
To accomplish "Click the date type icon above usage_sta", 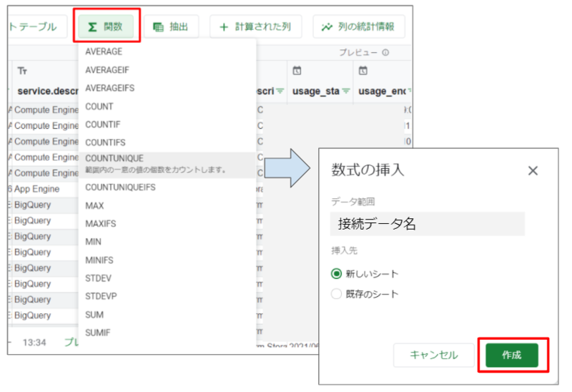I will pyautogui.click(x=297, y=70).
